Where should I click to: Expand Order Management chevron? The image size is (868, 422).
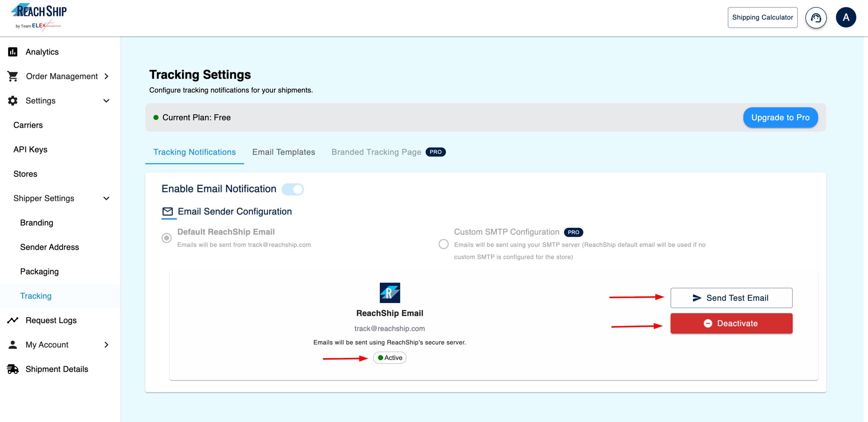pyautogui.click(x=106, y=76)
